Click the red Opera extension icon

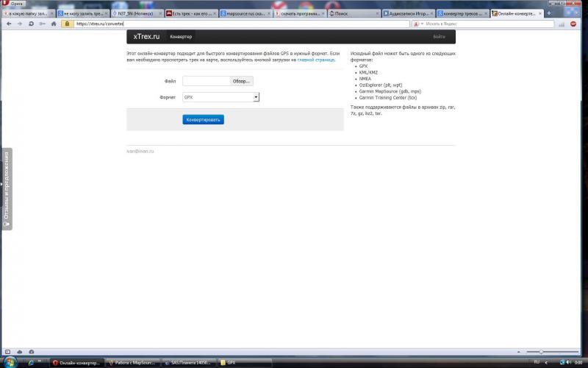[573, 24]
